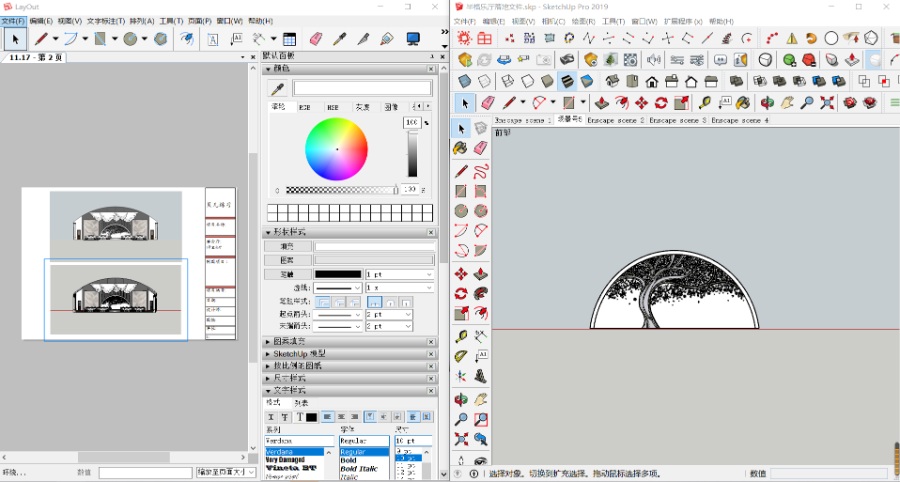Viewport: 900px width, 482px height.
Task: Click the black stroke color swatch
Action: tap(338, 274)
